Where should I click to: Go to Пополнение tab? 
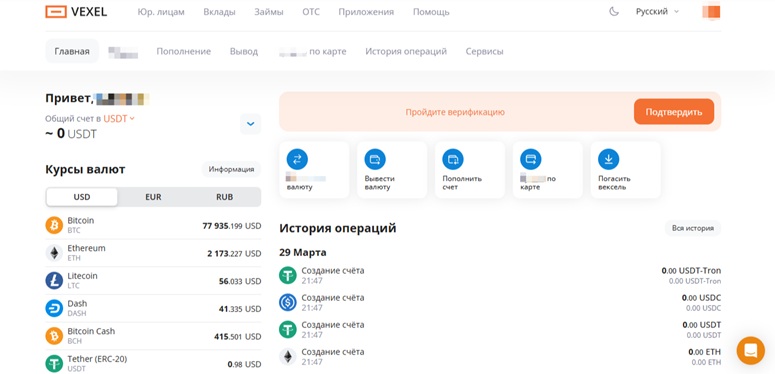[183, 51]
